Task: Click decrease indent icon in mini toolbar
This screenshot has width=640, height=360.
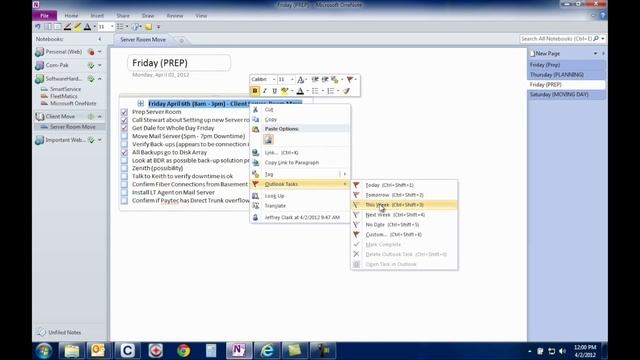Action: point(315,79)
